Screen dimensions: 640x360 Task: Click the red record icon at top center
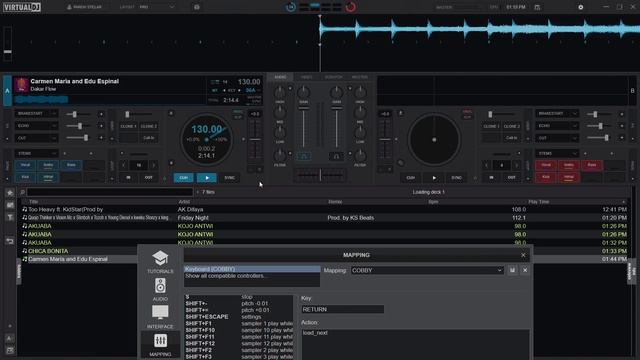point(350,7)
